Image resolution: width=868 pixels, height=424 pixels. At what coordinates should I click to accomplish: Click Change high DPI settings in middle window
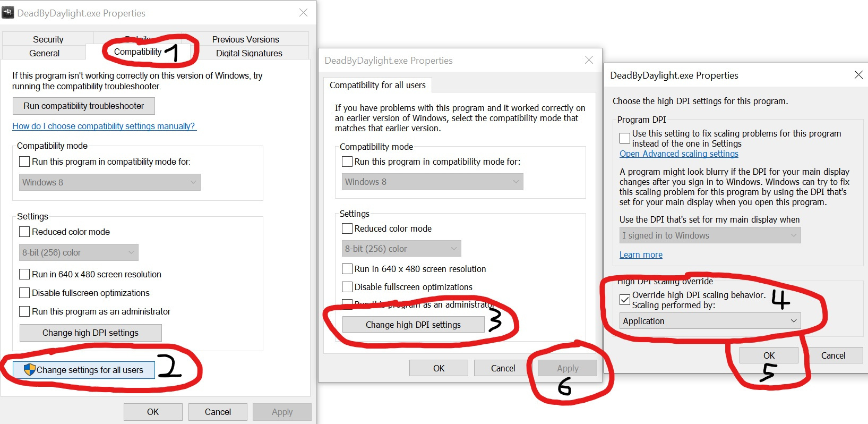click(x=414, y=325)
